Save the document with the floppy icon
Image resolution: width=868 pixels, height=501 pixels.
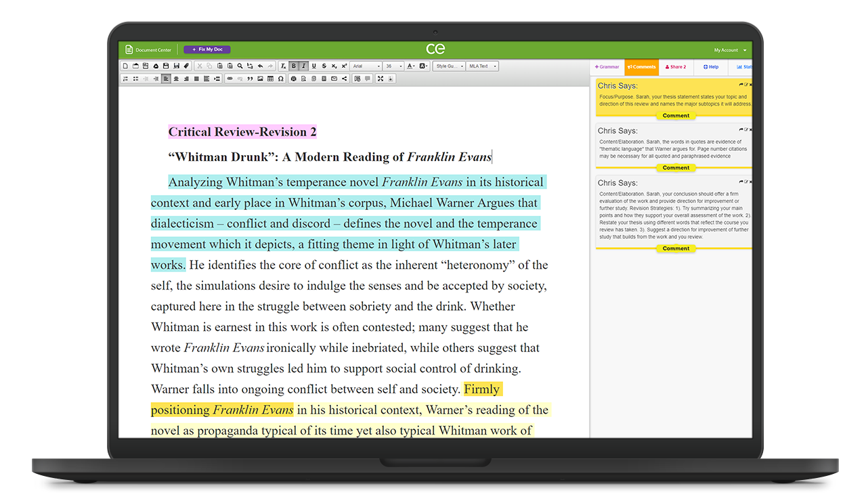tap(166, 66)
